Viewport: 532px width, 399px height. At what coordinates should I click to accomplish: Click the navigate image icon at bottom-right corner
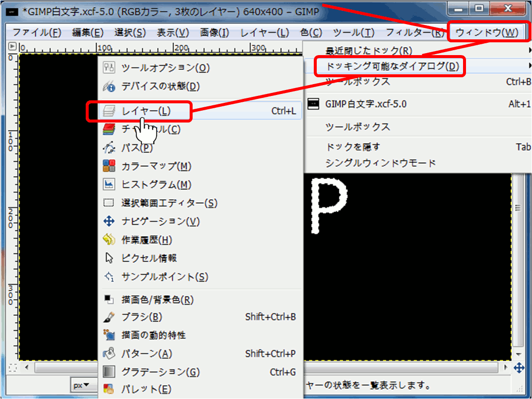click(x=519, y=368)
